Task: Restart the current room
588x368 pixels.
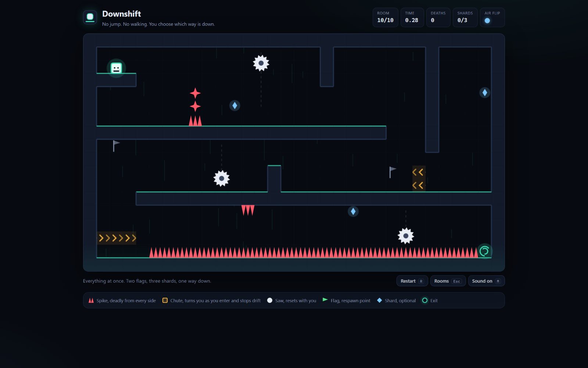Action: click(x=412, y=281)
